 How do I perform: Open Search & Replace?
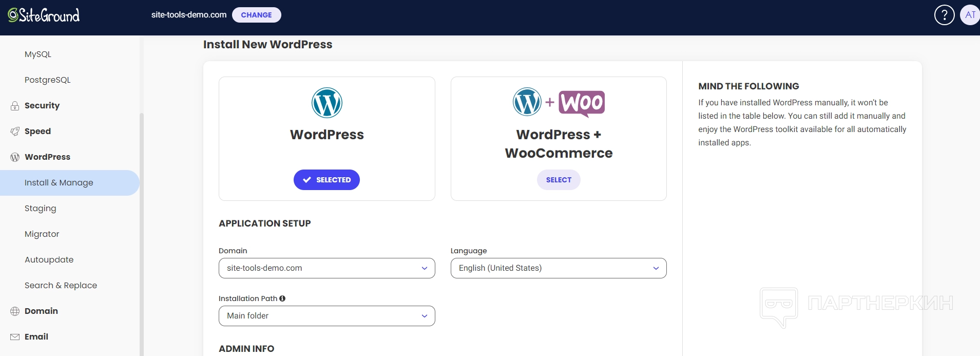click(61, 286)
